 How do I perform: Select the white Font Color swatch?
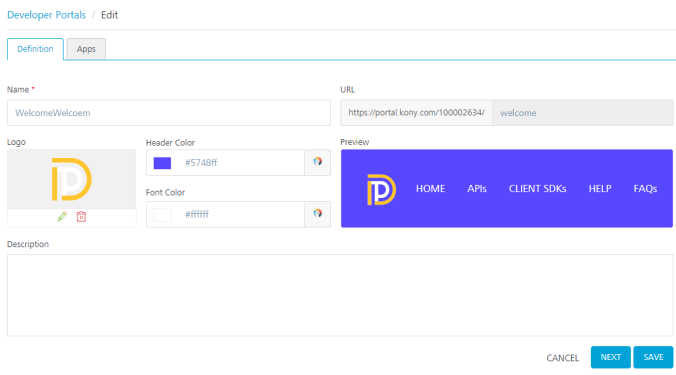pos(163,215)
